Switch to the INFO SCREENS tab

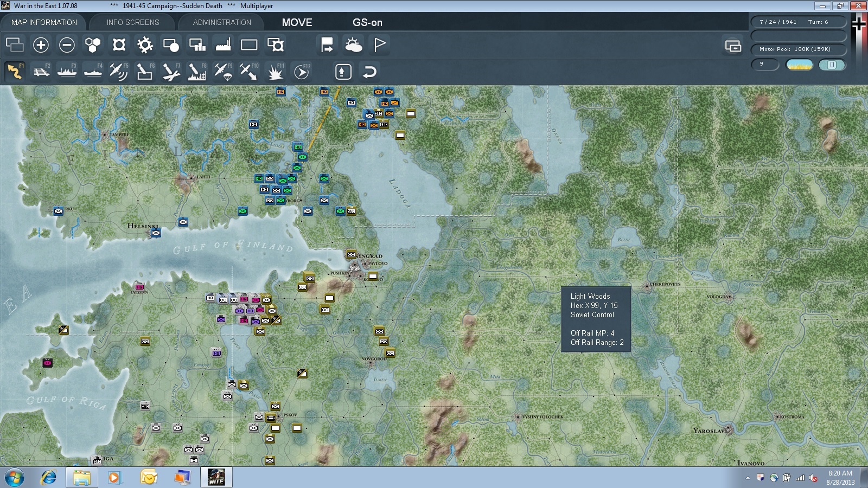pyautogui.click(x=133, y=22)
